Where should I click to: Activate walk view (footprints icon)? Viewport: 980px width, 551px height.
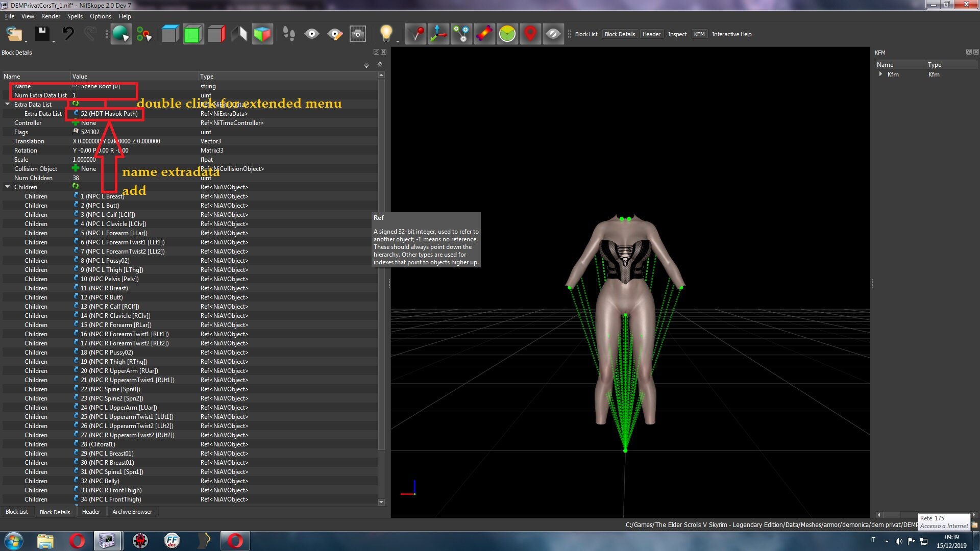click(289, 34)
